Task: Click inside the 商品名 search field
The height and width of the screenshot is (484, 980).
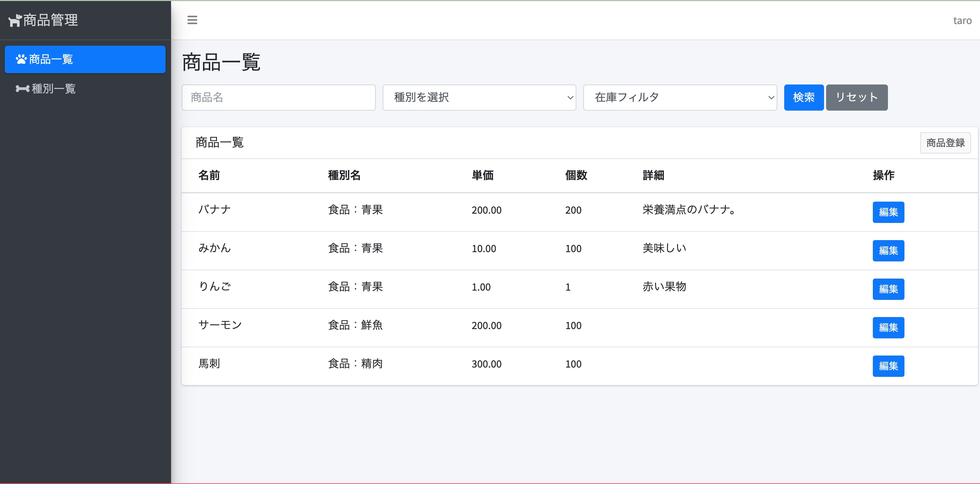Action: click(x=279, y=98)
